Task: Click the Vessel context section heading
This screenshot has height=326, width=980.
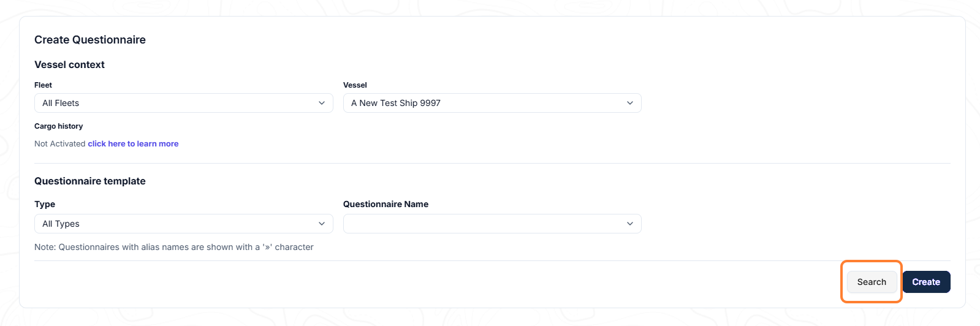Action: (x=69, y=64)
